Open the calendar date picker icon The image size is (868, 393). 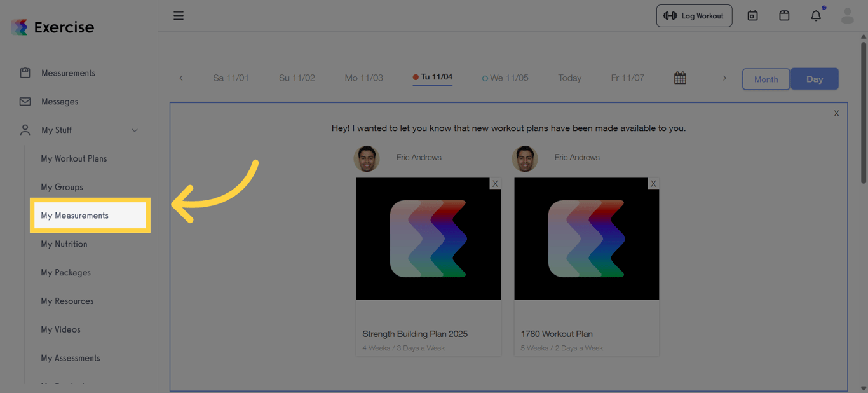click(680, 78)
